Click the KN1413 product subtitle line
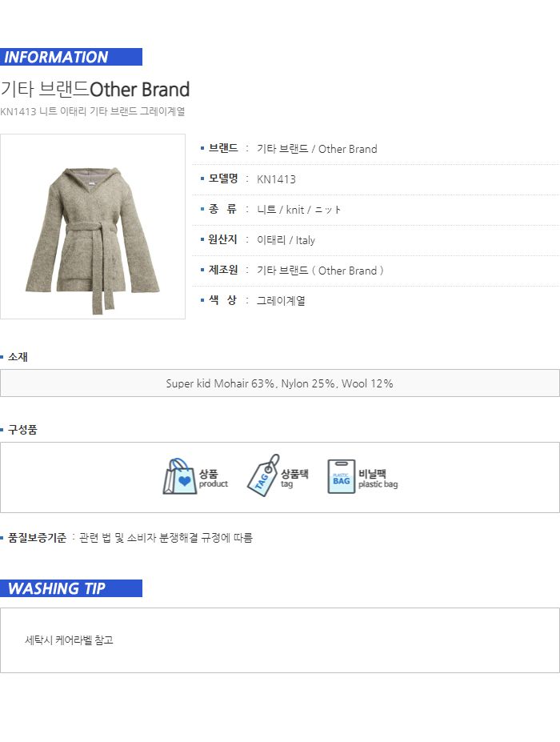The height and width of the screenshot is (742, 560). pos(92,112)
